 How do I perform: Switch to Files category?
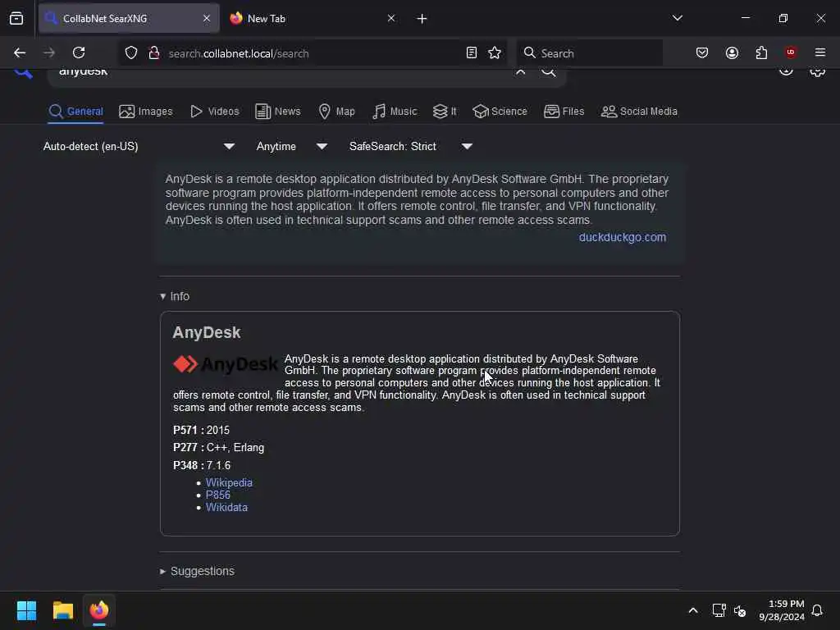pos(564,112)
